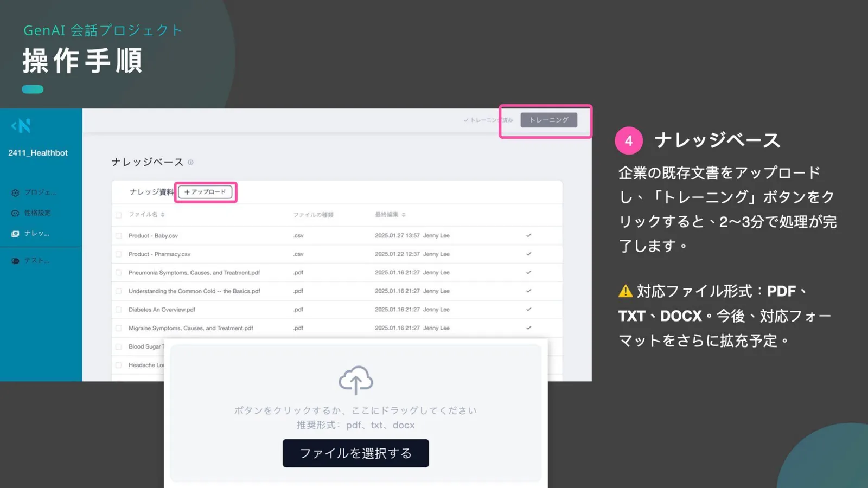Click the Product - Pharmacy.csv file name
This screenshot has width=868, height=488.
pyautogui.click(x=159, y=254)
